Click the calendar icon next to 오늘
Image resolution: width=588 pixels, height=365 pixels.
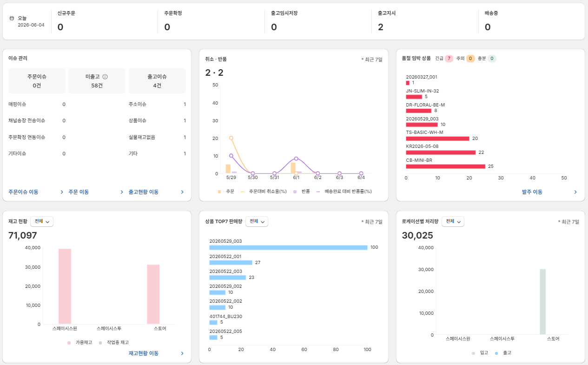click(x=12, y=18)
